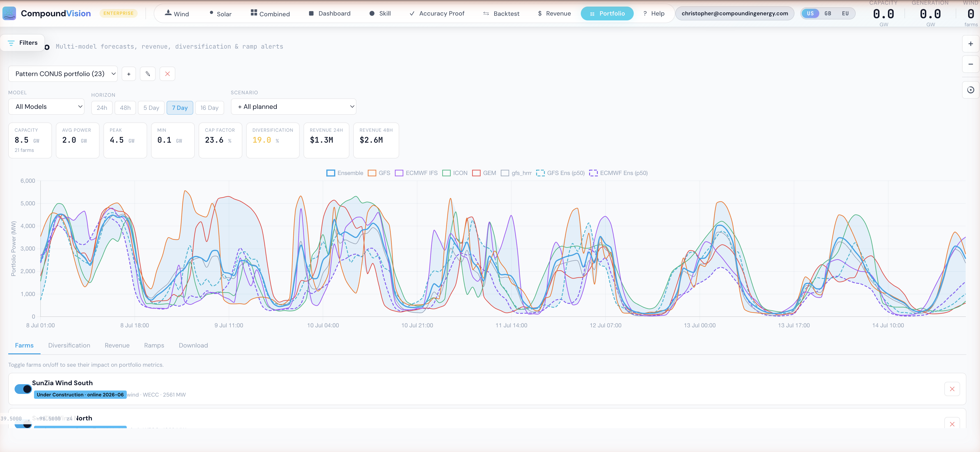Zoom in the map with plus button
The image size is (980, 452).
[x=971, y=44]
